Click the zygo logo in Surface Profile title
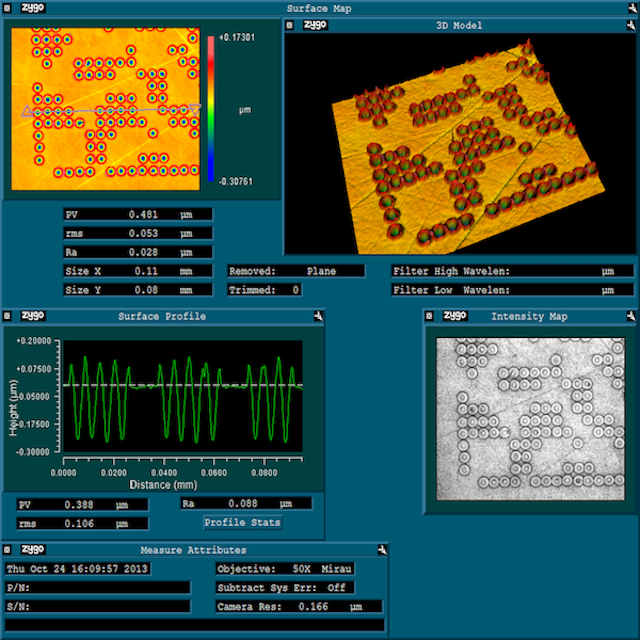 [33, 316]
